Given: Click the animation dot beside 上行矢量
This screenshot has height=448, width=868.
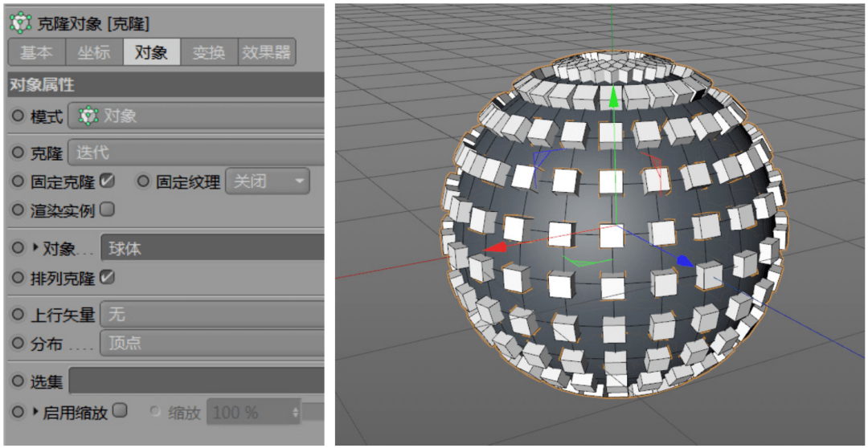Looking at the screenshot, I should (x=18, y=315).
